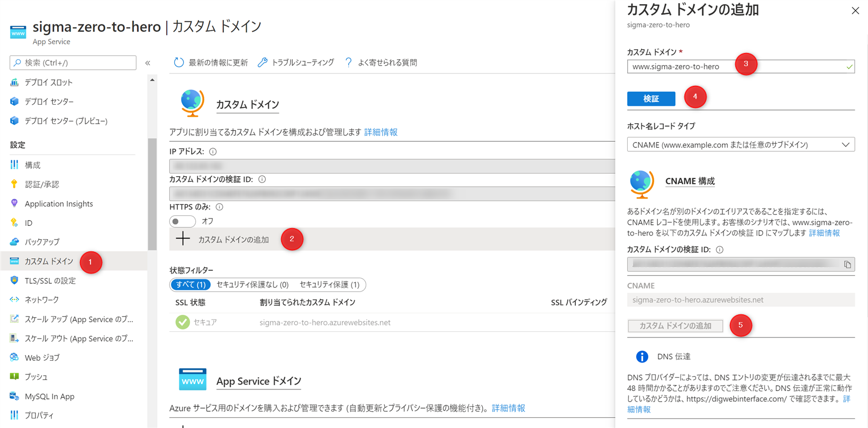Viewport: 868px width, 428px height.
Task: Click the 認証/承認 key icon
Action: pos(14,184)
